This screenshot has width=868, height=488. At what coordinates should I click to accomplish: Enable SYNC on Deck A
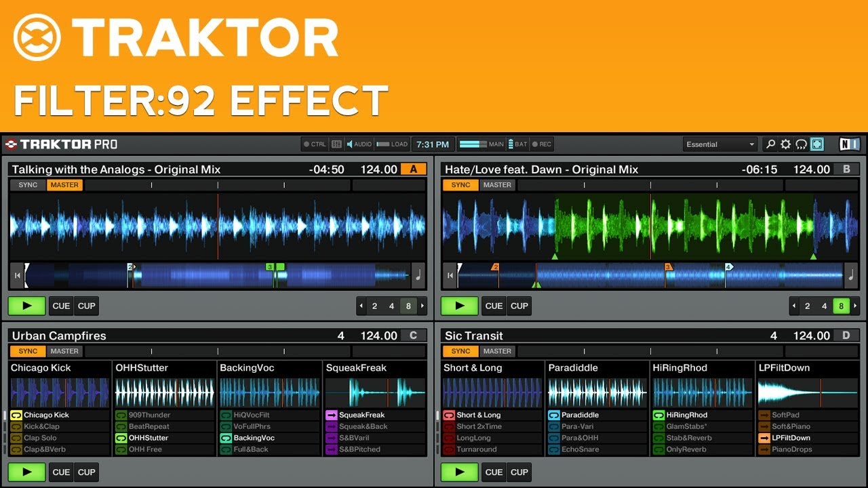click(28, 185)
